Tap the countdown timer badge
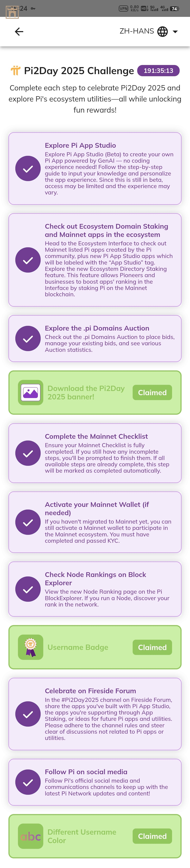 coord(158,71)
